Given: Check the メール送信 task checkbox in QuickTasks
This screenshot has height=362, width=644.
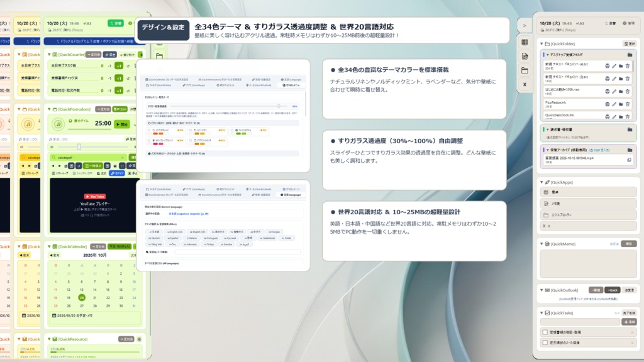Looking at the screenshot, I should (x=545, y=343).
